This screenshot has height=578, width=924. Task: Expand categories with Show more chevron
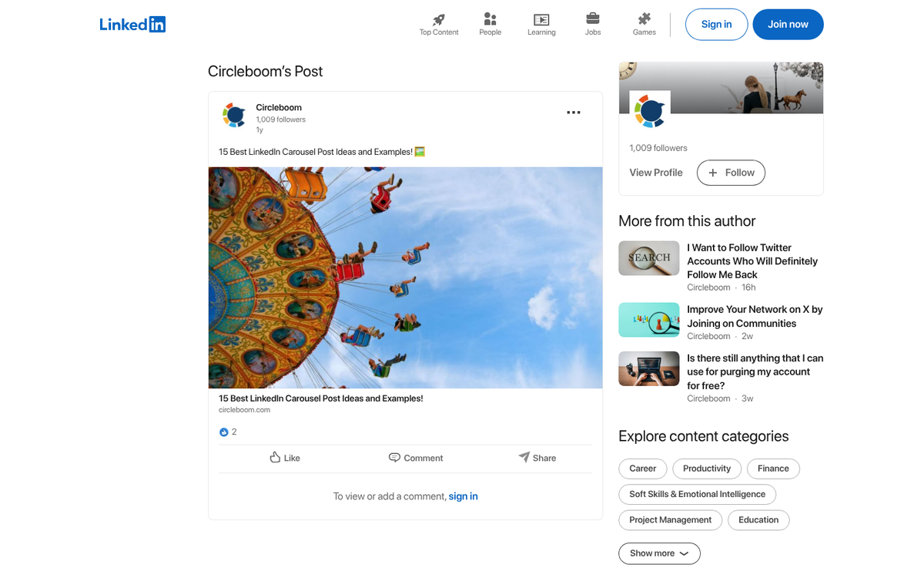pyautogui.click(x=659, y=553)
